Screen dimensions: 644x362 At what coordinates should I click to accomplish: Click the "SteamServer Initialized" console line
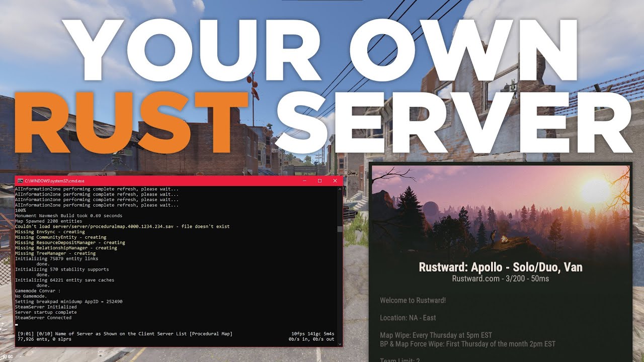(46, 307)
